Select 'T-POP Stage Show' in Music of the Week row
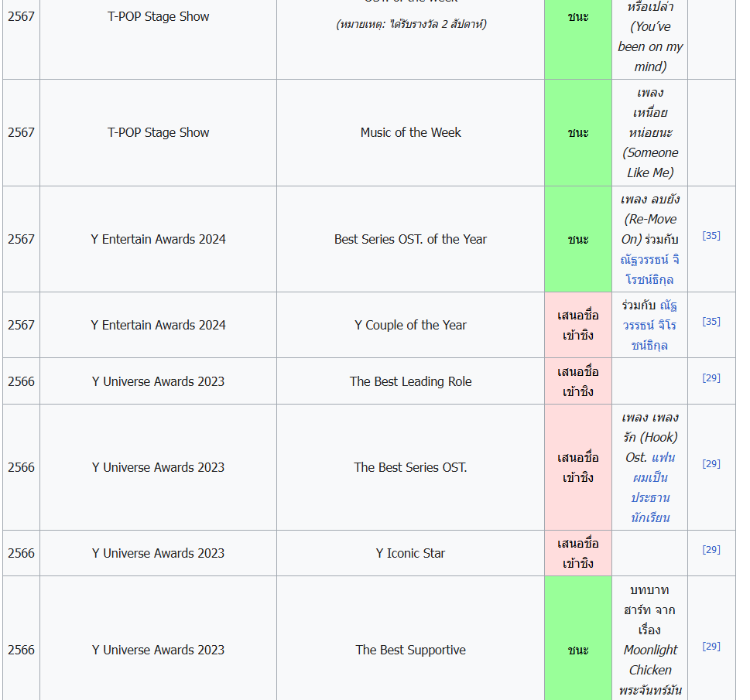 tap(159, 132)
